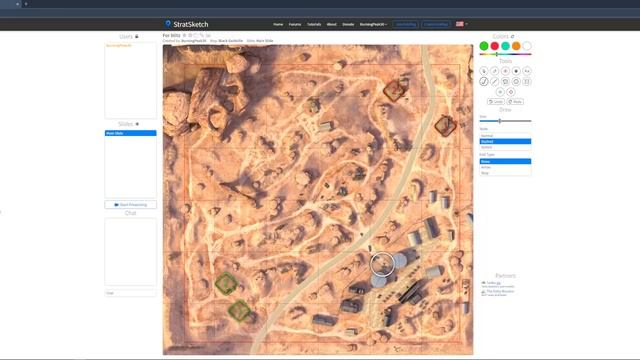
Task: Click the lock icon beside Users
Action: click(x=137, y=36)
